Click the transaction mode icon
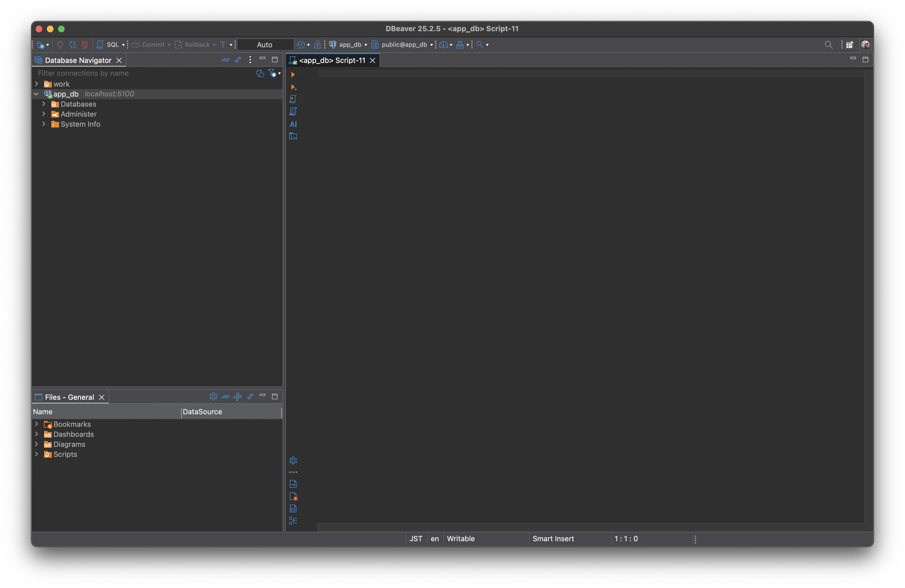 tap(223, 45)
